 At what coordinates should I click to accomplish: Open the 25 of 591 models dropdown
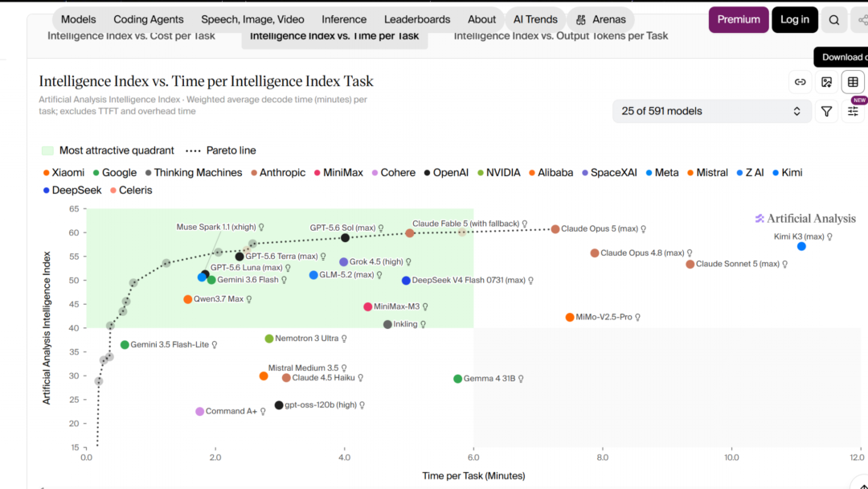pyautogui.click(x=712, y=111)
